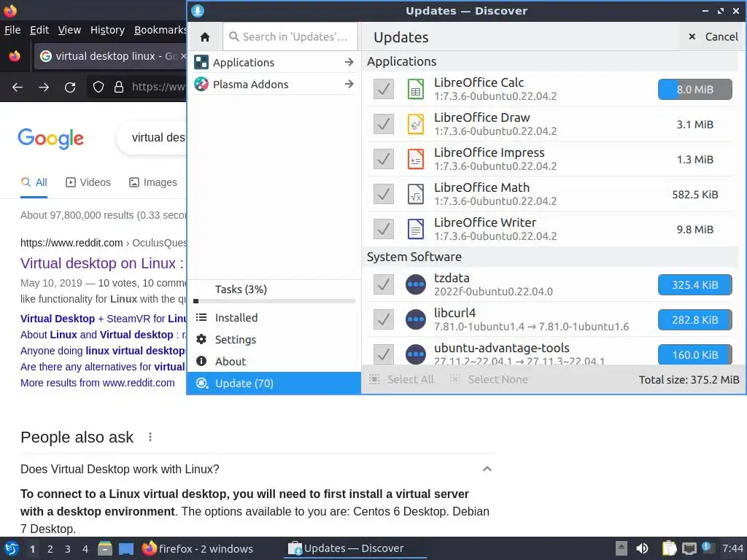This screenshot has width=747, height=560.
Task: Open the Plasma Addons category icon
Action: pyautogui.click(x=201, y=85)
